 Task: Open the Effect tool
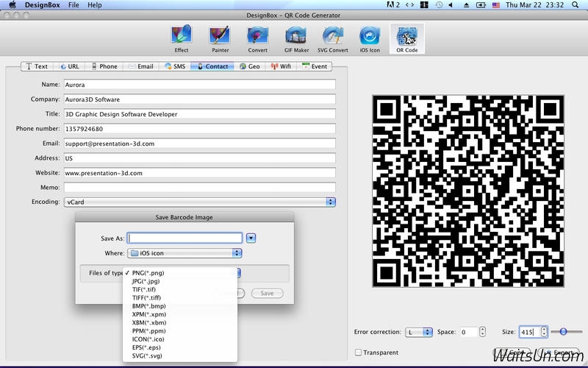pos(182,39)
